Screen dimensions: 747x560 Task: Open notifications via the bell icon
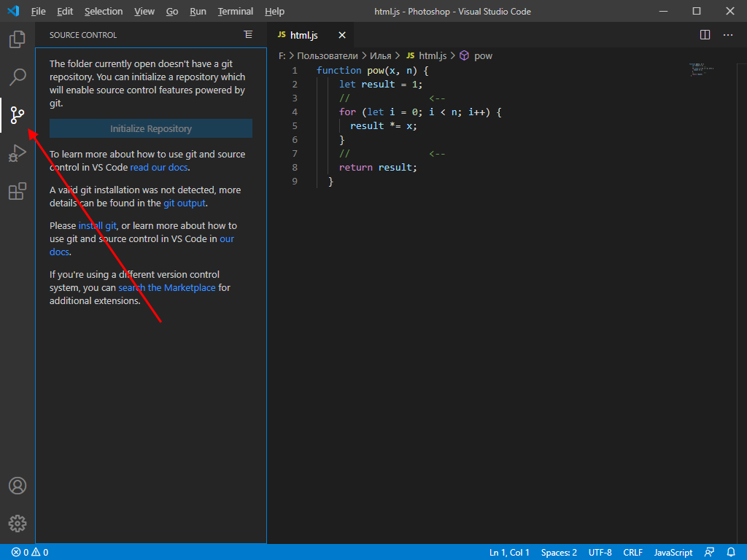coord(732,552)
